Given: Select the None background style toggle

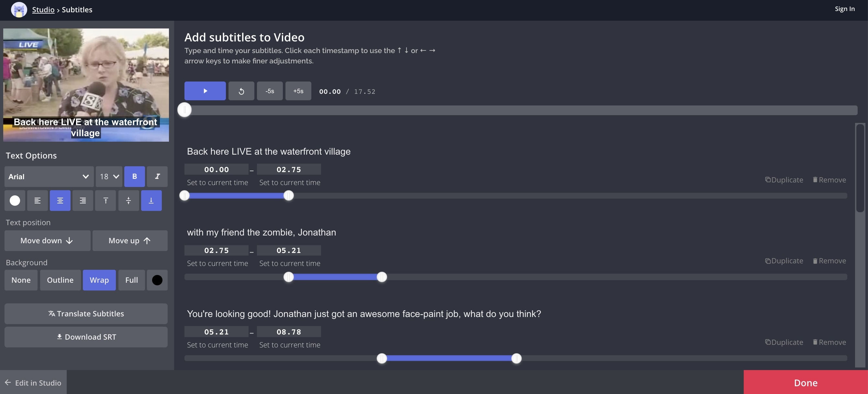Looking at the screenshot, I should click(x=20, y=280).
